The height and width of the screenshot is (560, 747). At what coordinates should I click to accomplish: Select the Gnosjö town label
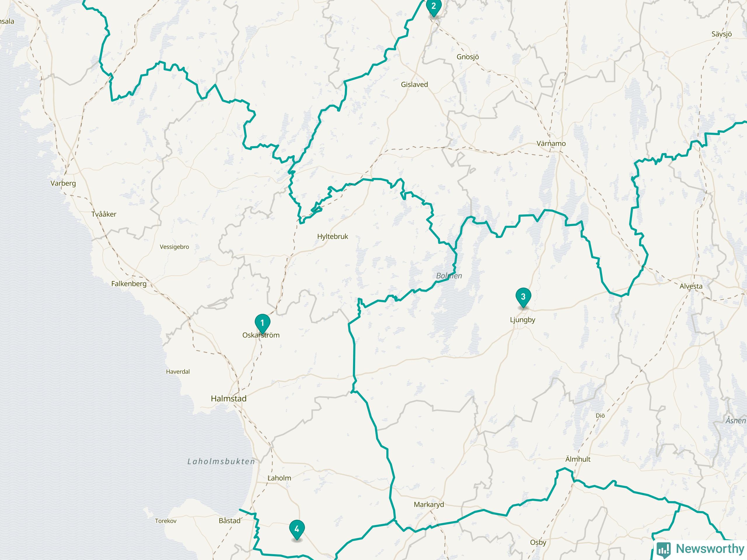coord(468,57)
